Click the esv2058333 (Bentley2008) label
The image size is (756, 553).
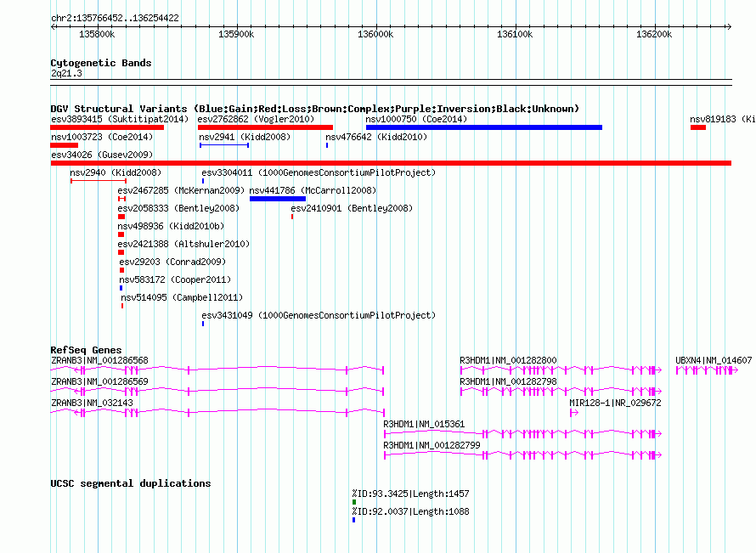[178, 208]
